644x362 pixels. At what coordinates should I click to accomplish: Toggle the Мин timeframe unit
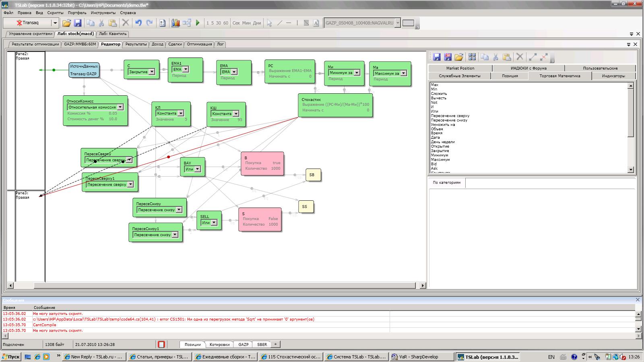246,23
